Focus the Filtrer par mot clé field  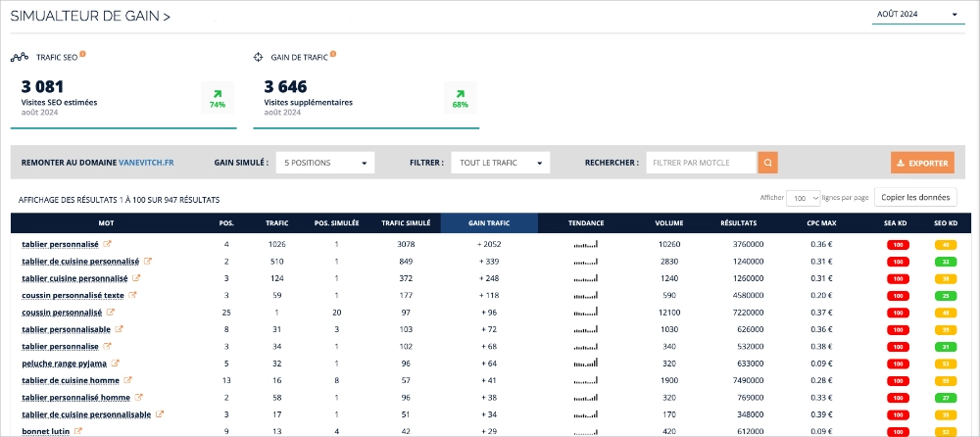point(702,163)
